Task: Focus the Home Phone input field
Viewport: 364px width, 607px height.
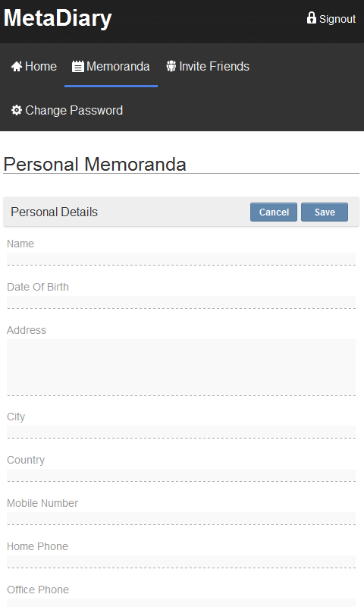Action: (x=181, y=561)
